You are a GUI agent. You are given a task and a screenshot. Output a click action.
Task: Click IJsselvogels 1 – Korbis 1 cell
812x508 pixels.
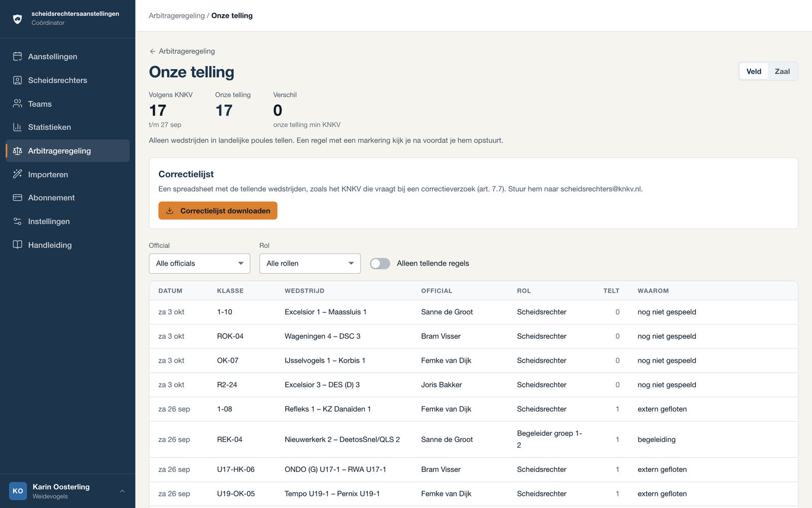click(x=325, y=361)
